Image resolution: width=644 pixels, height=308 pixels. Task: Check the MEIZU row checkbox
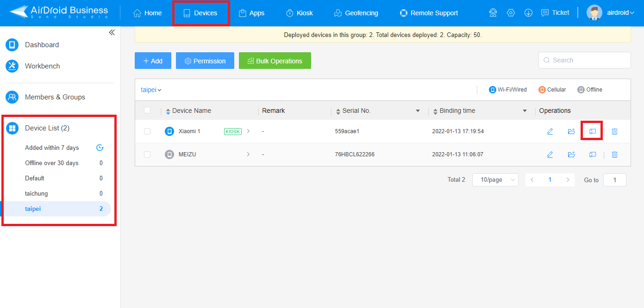click(x=147, y=154)
